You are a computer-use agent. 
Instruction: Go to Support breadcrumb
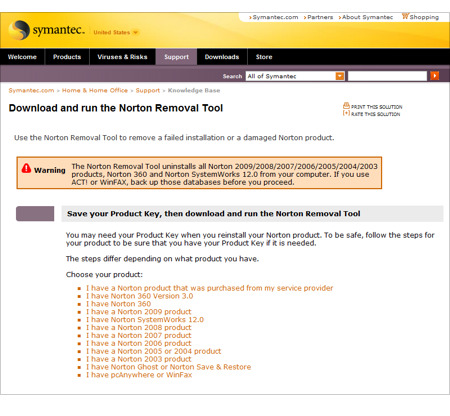pyautogui.click(x=148, y=90)
